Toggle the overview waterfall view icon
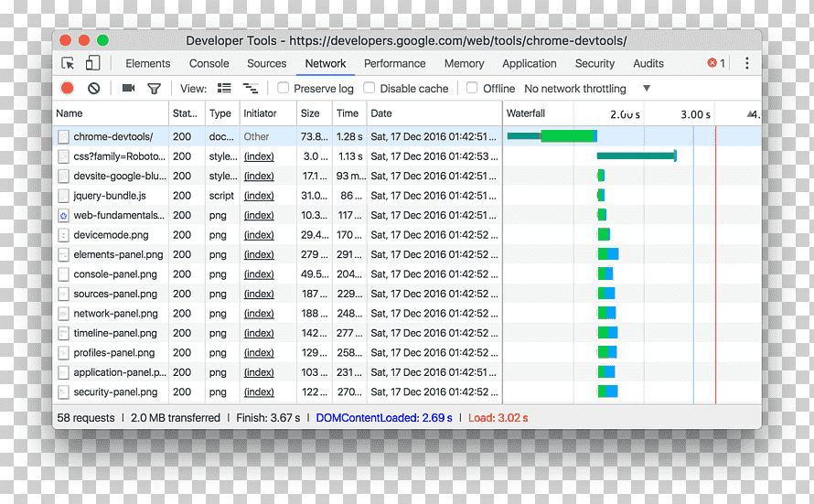Screen dimensions: 814x504 [251, 88]
